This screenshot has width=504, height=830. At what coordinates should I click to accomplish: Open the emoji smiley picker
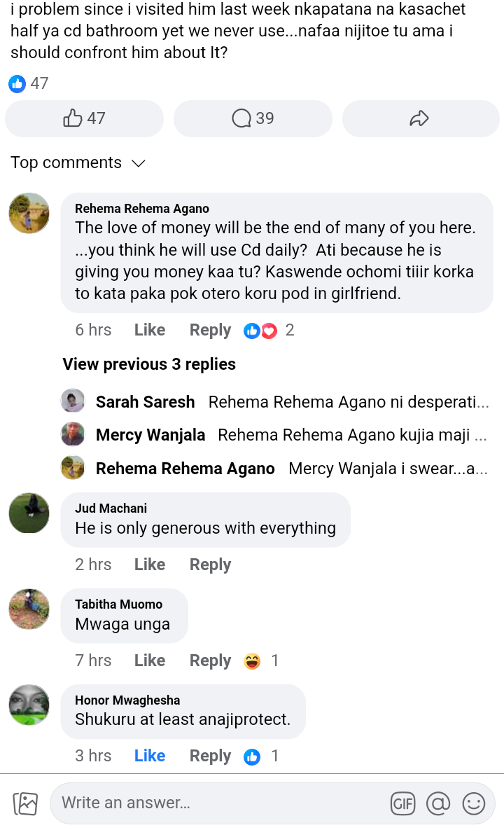click(474, 803)
